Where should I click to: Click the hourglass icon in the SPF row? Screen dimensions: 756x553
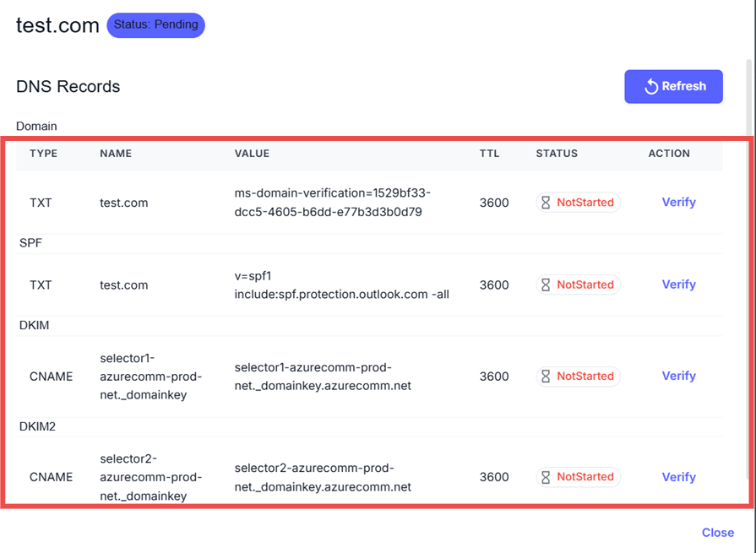(546, 285)
